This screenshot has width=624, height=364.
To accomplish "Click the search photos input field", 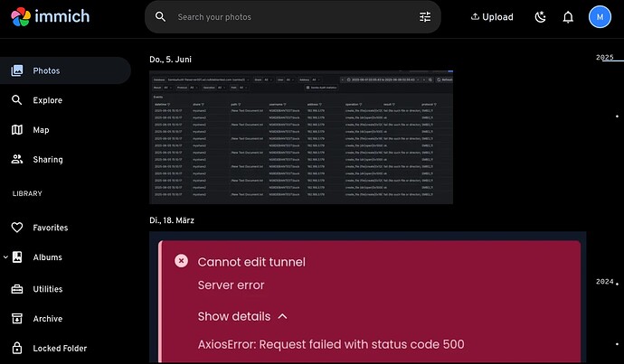I will click(289, 17).
